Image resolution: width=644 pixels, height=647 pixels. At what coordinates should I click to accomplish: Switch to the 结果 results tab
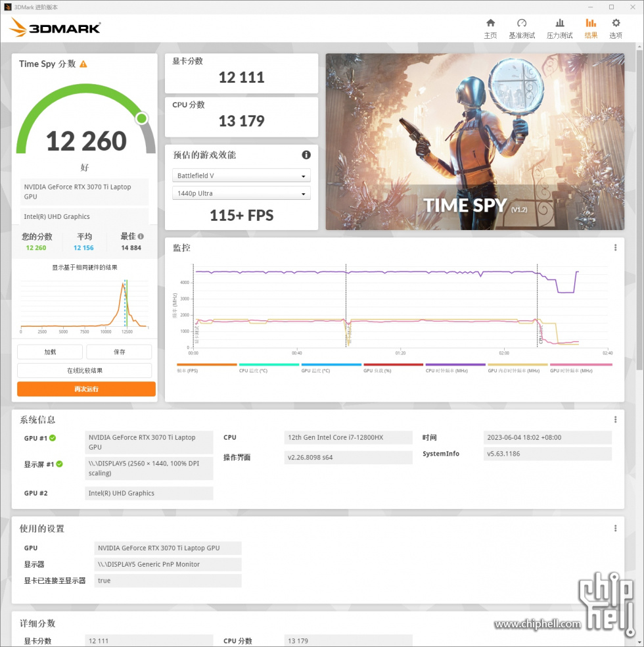tap(591, 29)
